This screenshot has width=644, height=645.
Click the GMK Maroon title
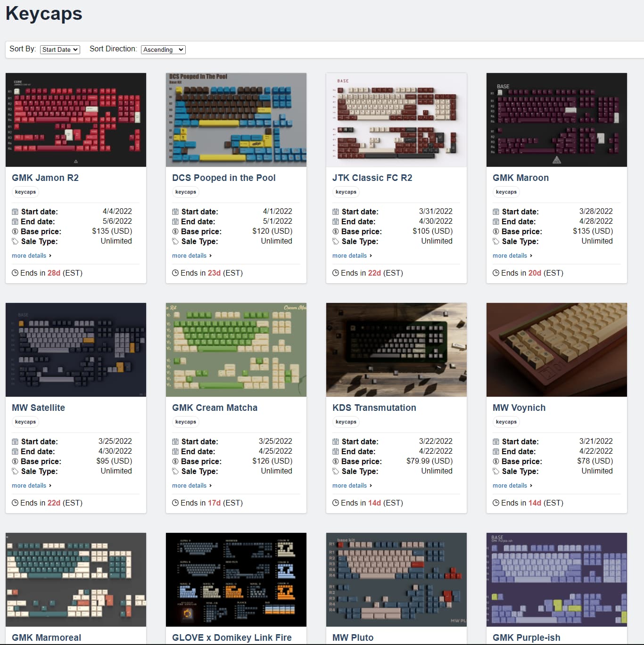(x=521, y=178)
